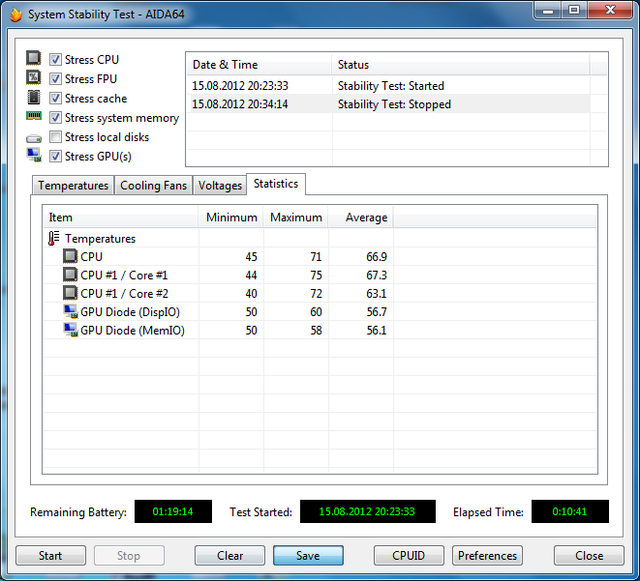Select the Stability Test: Stopped log row
This screenshot has height=581, width=640.
[395, 104]
